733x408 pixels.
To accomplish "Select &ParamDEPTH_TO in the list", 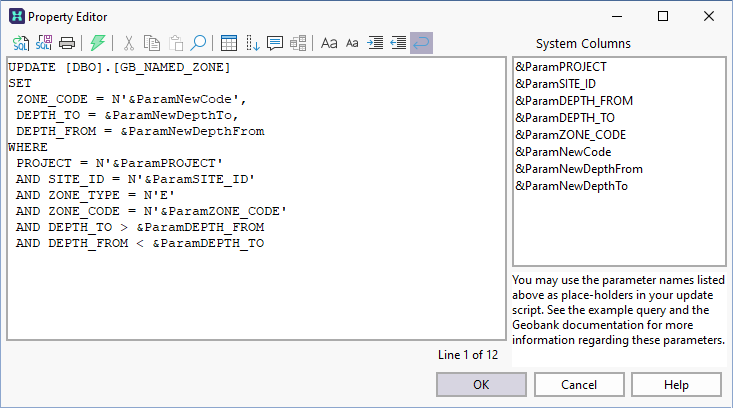I will pos(565,118).
